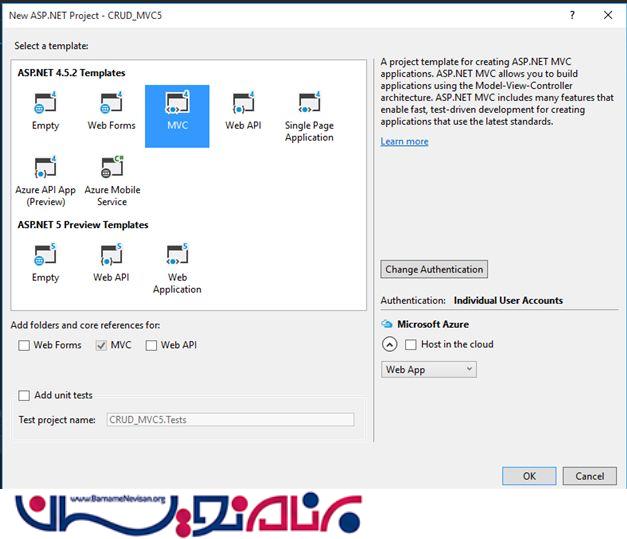The image size is (627, 539).
Task: Collapse the Microsoft Azure section chevron
Action: pos(389,344)
